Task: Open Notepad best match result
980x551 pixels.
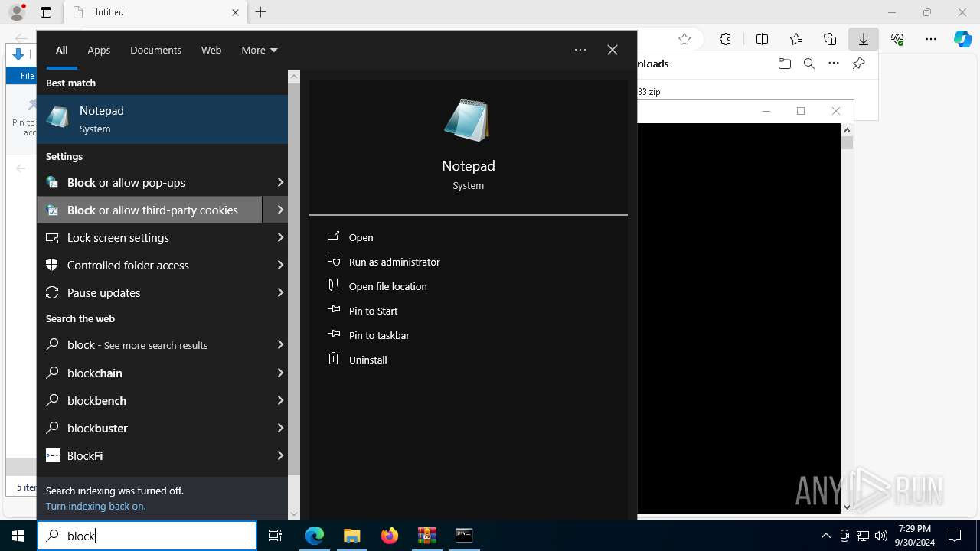Action: tap(162, 119)
